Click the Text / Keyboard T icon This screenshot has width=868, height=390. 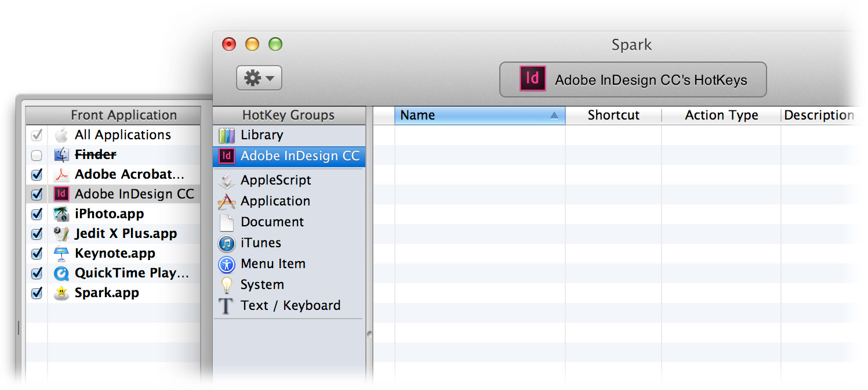[x=227, y=306]
